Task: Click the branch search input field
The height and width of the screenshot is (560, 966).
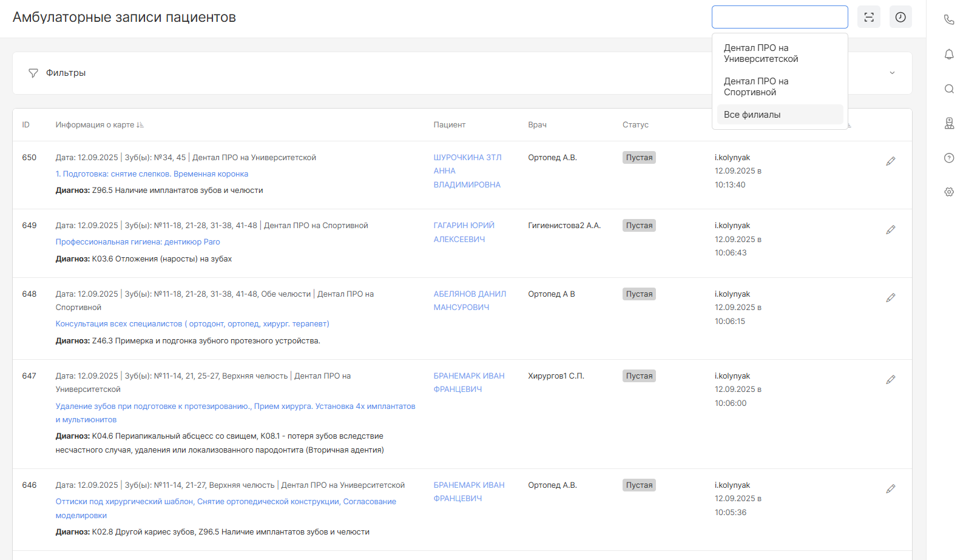Action: click(780, 17)
